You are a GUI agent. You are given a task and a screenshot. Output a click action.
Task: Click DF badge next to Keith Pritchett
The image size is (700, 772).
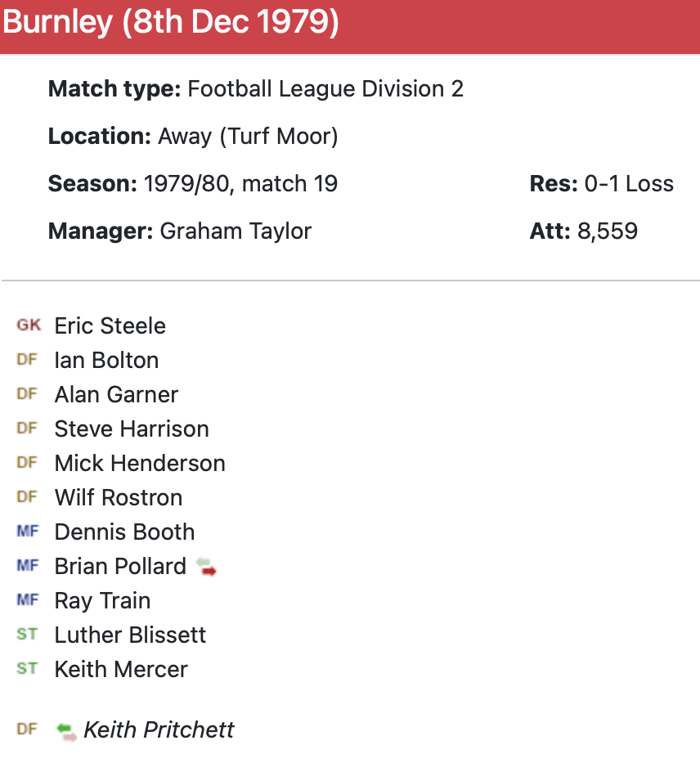27,729
